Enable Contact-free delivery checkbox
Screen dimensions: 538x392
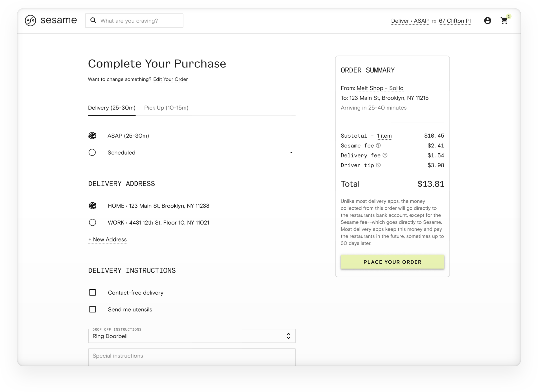click(92, 293)
